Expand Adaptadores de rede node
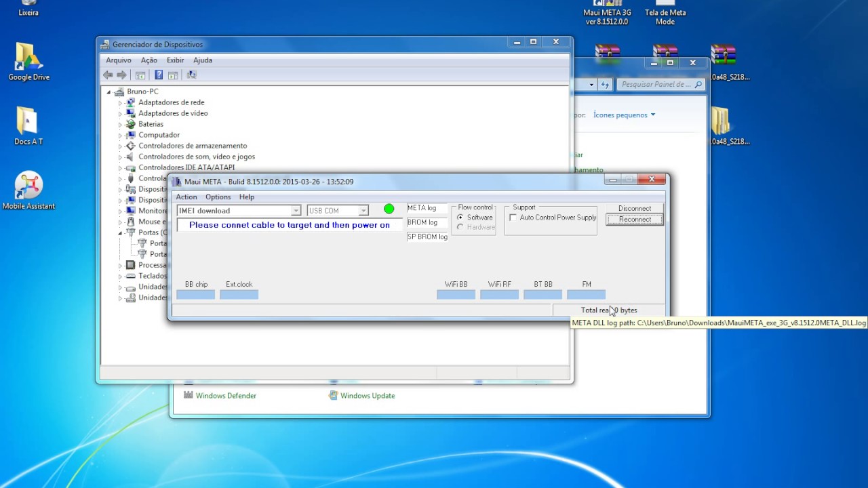The width and height of the screenshot is (868, 488). point(121,103)
